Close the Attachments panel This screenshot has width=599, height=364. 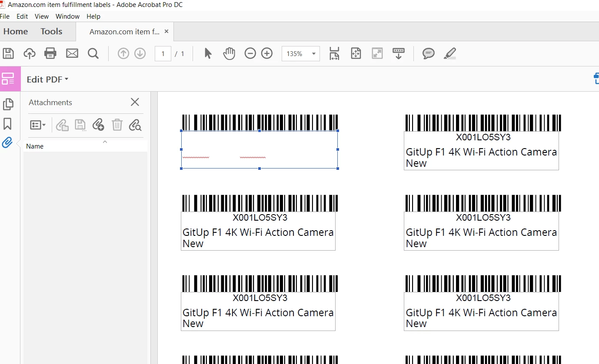pos(135,102)
